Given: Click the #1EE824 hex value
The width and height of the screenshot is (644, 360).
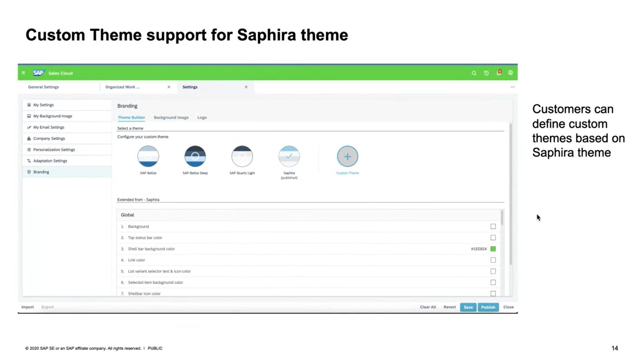Looking at the screenshot, I should click(x=479, y=249).
